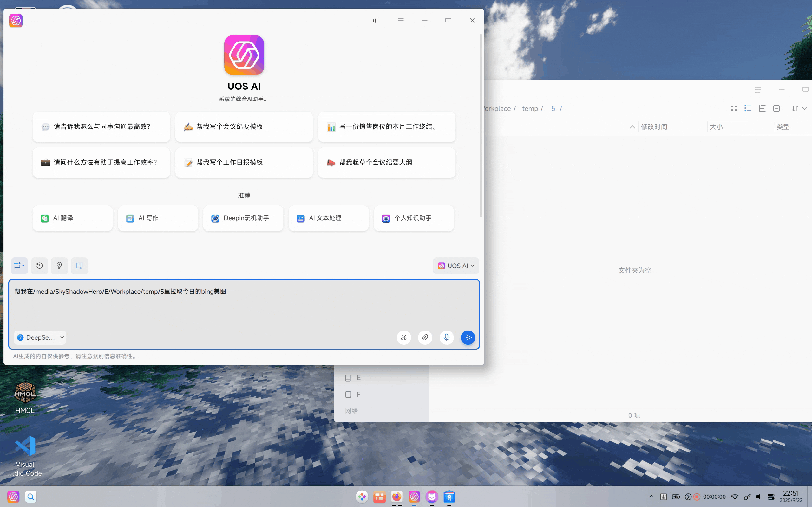Click the lightbulb prompt ideas icon
The height and width of the screenshot is (507, 812).
tap(59, 266)
